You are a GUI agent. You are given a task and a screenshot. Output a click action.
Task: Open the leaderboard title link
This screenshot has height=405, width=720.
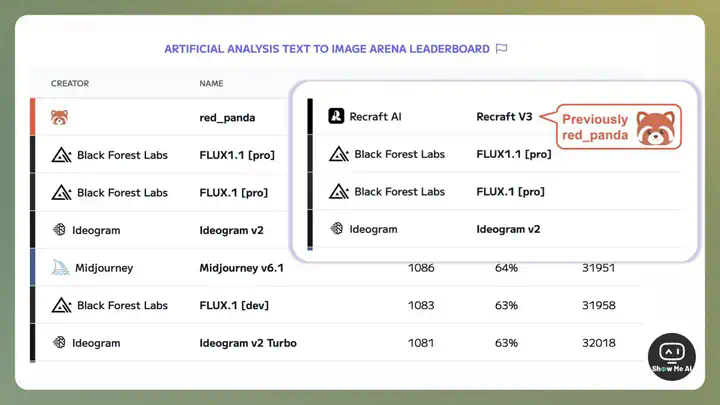327,49
